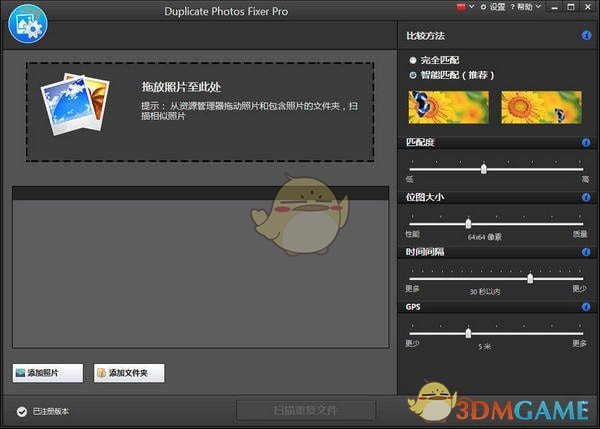Viewport: 600px width, 429px height.
Task: Expand the 帮助 menu arrow
Action: 540,7
